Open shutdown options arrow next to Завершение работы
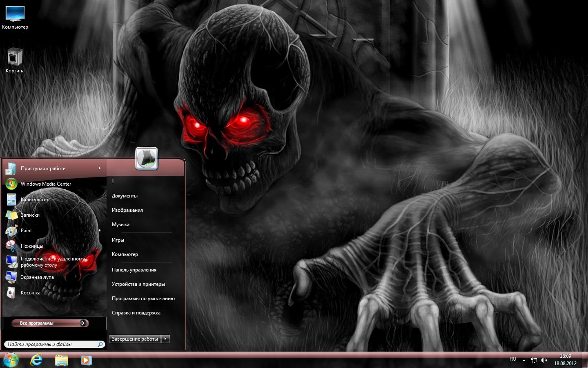Image resolution: width=588 pixels, height=368 pixels. coord(165,339)
